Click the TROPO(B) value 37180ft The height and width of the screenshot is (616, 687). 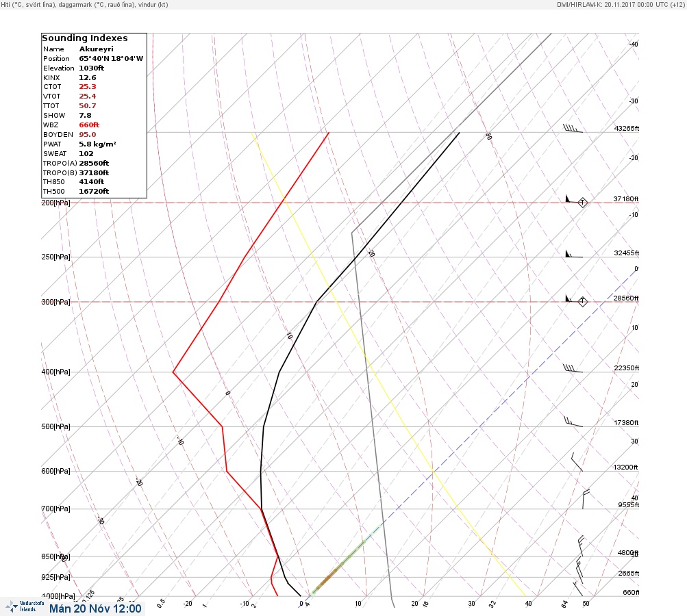(95, 173)
